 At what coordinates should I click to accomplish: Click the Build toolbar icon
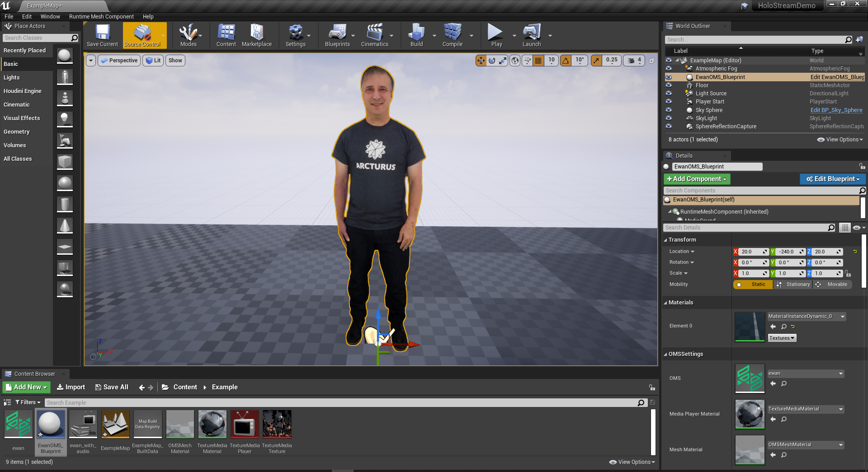416,35
